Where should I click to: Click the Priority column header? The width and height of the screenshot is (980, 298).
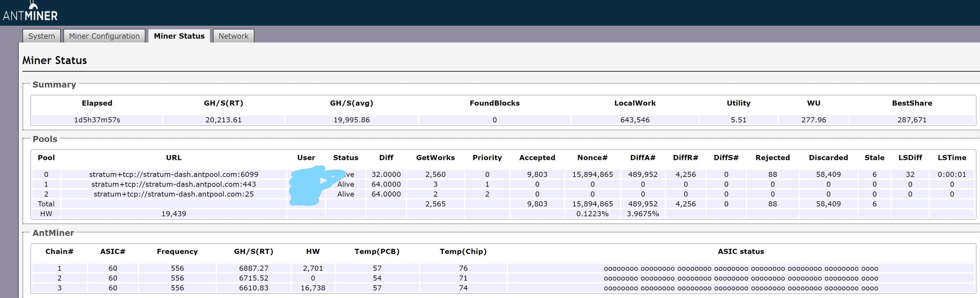coord(487,158)
